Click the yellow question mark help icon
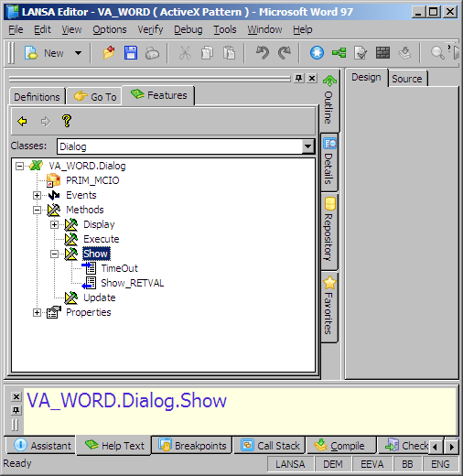 point(67,121)
